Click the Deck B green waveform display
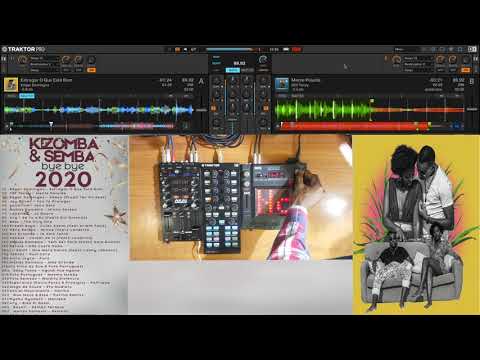The image size is (480, 360). pos(370,110)
